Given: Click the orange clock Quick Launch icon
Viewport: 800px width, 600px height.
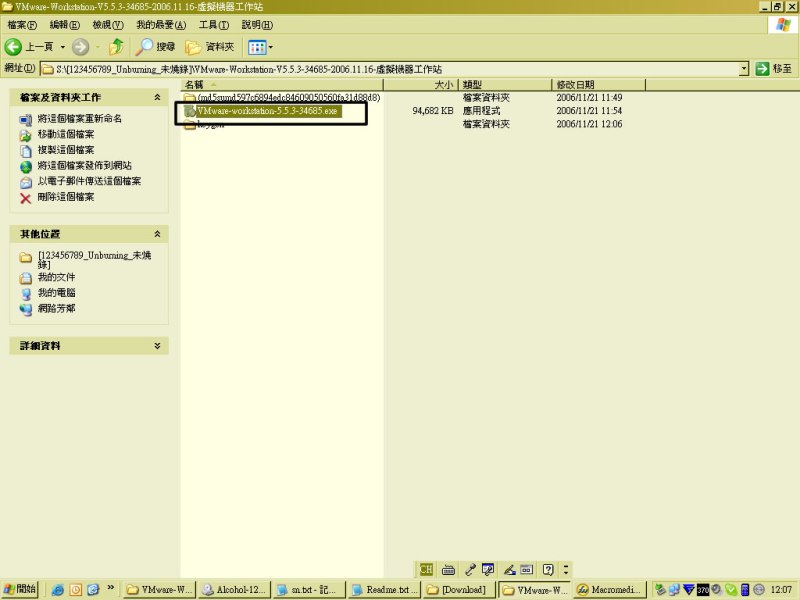Looking at the screenshot, I should point(76,590).
